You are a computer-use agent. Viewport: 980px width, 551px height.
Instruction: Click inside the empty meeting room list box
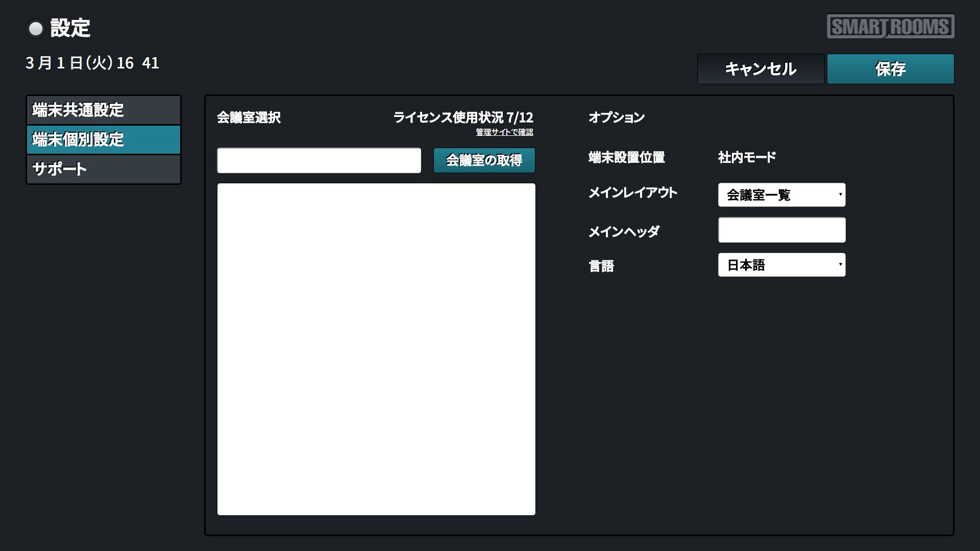(376, 349)
